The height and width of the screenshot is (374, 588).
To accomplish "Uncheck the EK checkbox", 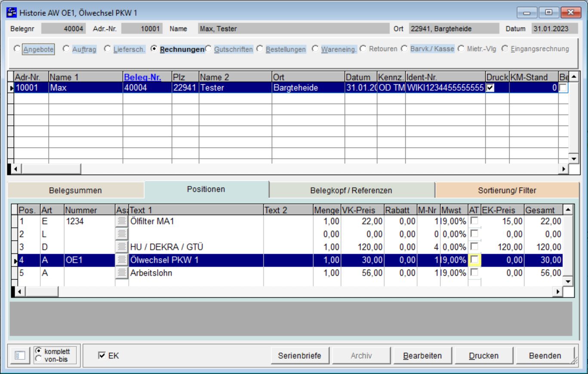I will [x=102, y=355].
